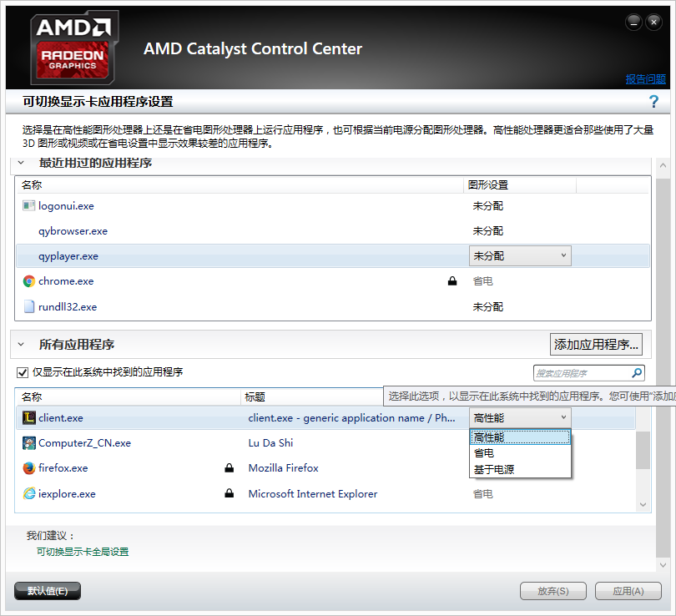Viewport: 676px width, 616px height.
Task: Open help via the question mark icon
Action: pyautogui.click(x=653, y=102)
